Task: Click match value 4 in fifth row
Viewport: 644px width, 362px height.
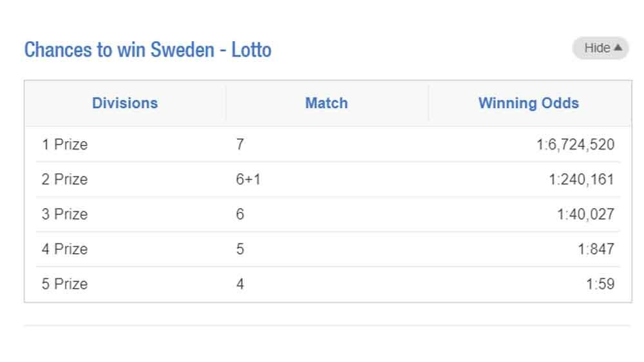Action: tap(240, 284)
